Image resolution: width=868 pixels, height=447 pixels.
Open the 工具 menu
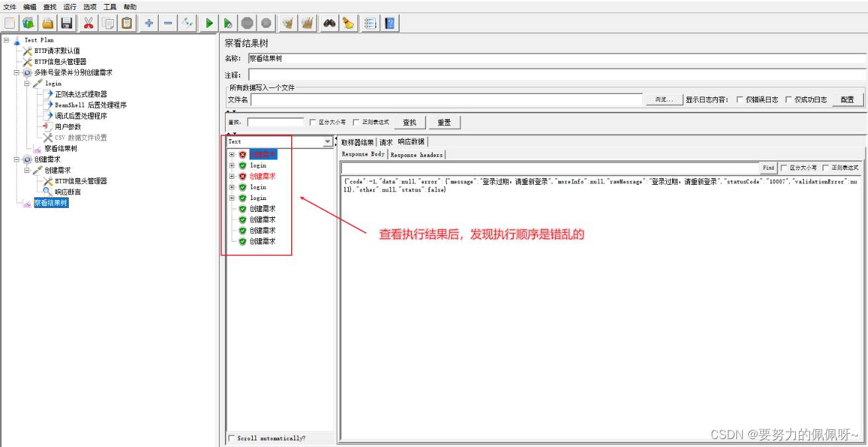110,7
